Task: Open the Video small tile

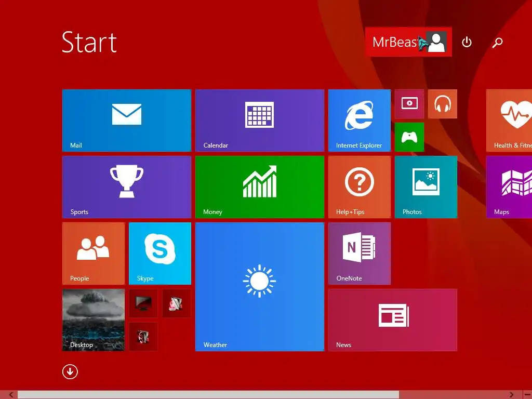Action: click(409, 104)
